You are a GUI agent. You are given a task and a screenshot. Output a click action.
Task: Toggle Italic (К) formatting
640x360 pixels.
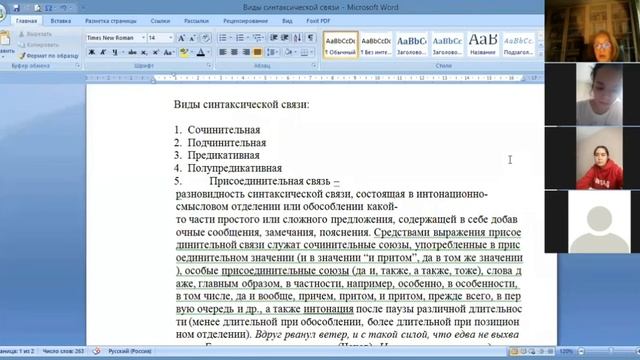pyautogui.click(x=103, y=52)
